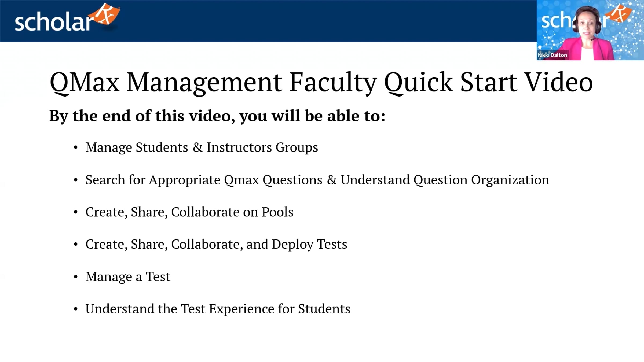Click the word 'Video' in the title

pyautogui.click(x=559, y=82)
